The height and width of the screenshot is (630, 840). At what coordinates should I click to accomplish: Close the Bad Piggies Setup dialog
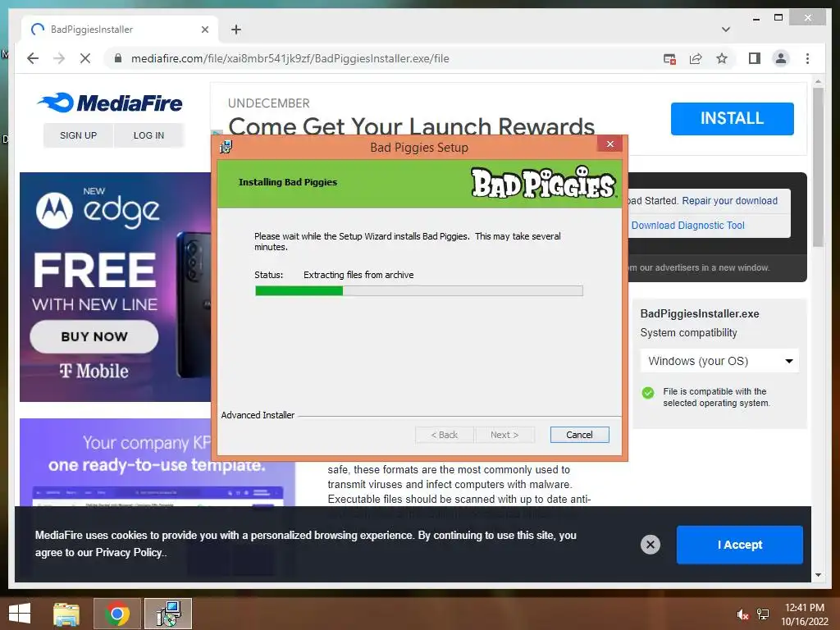pos(609,144)
